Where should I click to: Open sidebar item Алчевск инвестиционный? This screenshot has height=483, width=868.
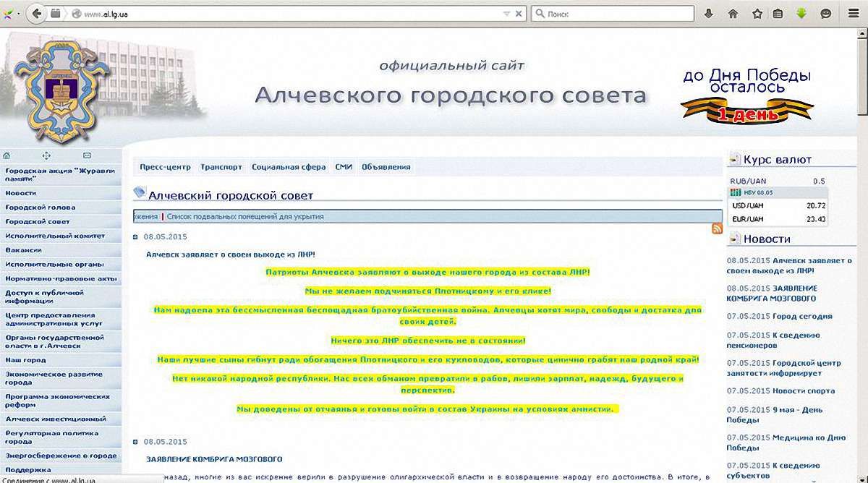(x=60, y=419)
